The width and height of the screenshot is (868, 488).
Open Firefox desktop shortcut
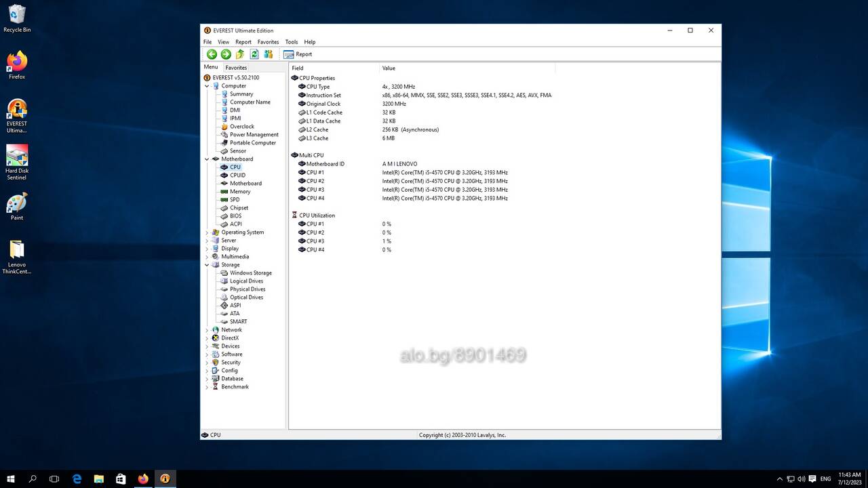(x=17, y=65)
